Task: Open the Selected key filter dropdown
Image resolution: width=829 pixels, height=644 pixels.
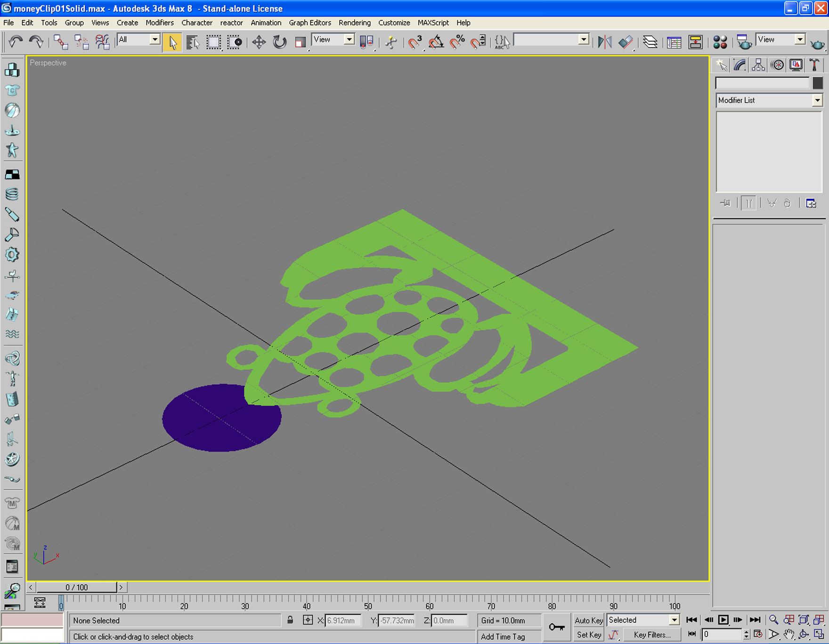Action: [x=643, y=620]
